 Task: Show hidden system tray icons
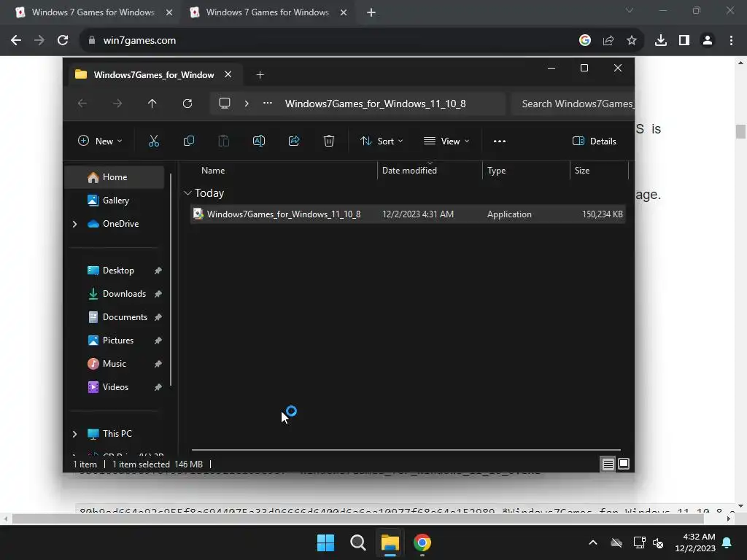[592, 542]
